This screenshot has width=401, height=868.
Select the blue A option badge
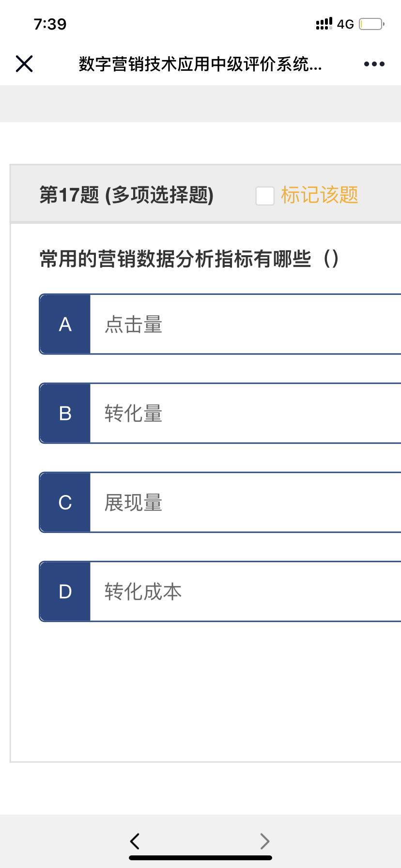pos(65,324)
